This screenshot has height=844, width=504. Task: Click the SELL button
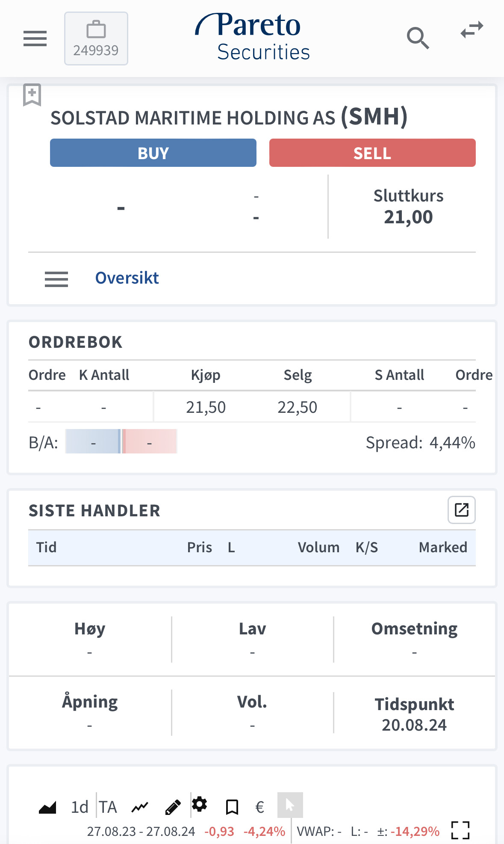click(372, 153)
